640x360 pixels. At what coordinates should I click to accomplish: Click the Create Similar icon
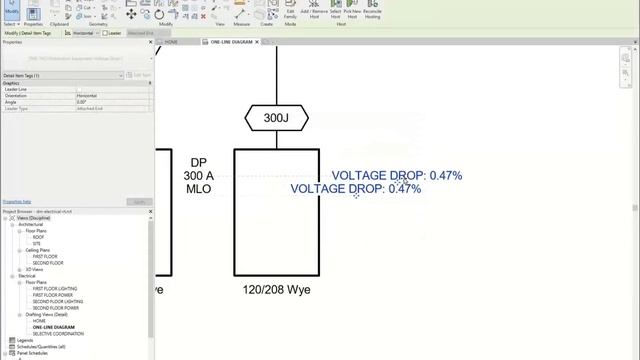[273, 14]
